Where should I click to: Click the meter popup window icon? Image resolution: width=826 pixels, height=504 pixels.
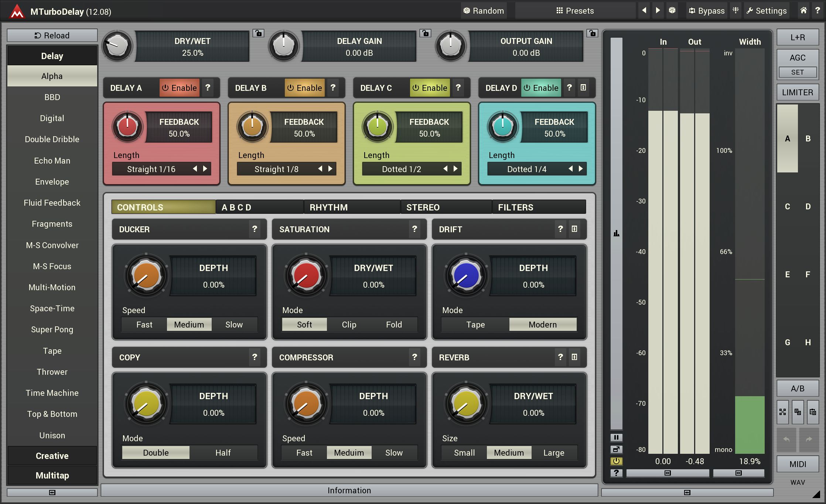point(616,449)
